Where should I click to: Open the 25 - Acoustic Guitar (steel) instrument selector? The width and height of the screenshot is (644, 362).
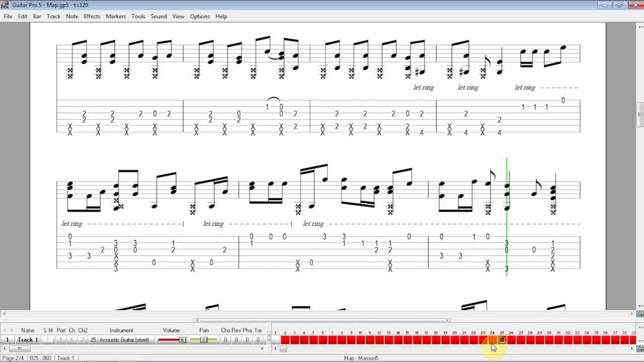pos(121,340)
